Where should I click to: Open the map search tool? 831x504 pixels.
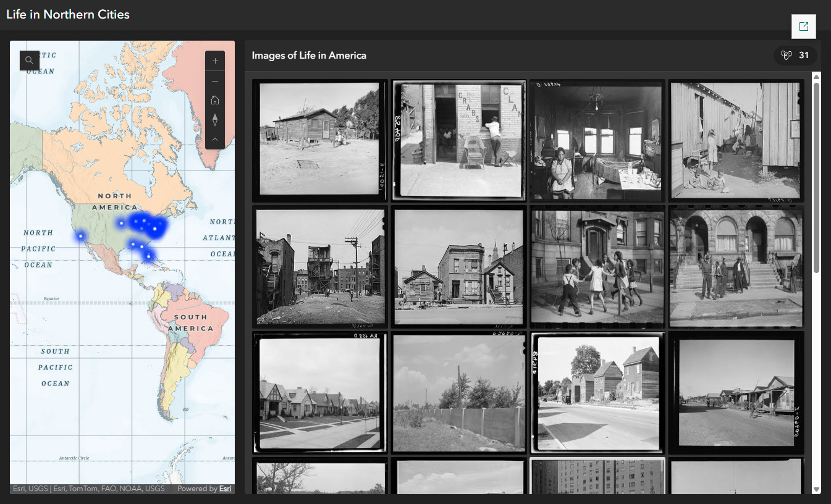(x=29, y=60)
